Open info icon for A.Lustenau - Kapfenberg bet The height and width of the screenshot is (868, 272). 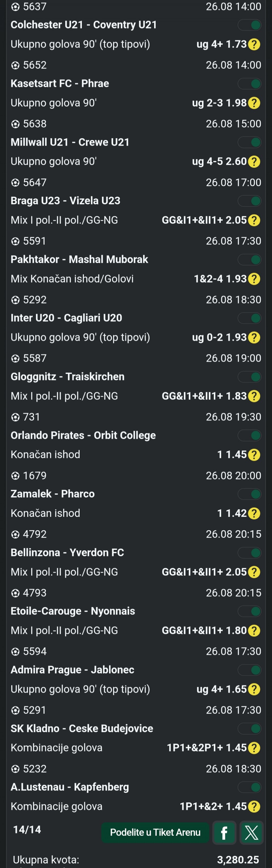[254, 806]
